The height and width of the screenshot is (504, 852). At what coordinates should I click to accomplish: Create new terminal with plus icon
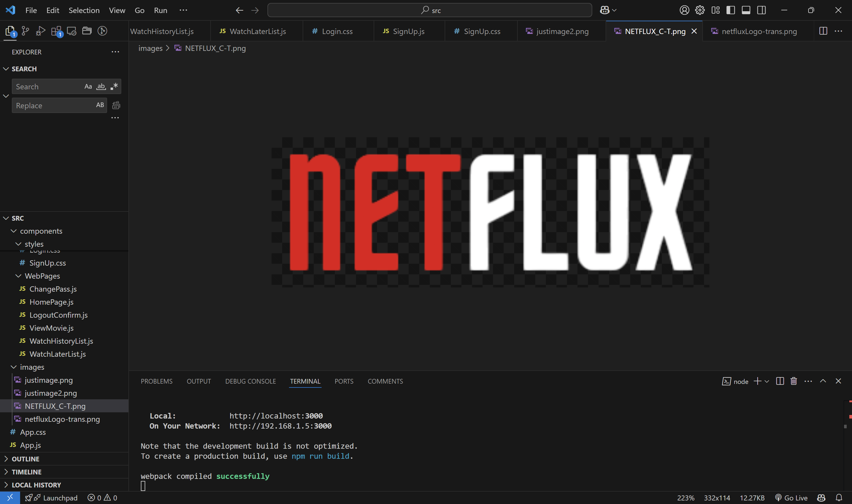(757, 381)
